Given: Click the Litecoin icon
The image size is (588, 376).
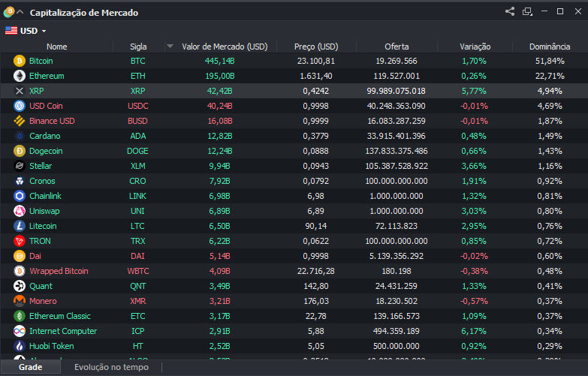Looking at the screenshot, I should 20,226.
